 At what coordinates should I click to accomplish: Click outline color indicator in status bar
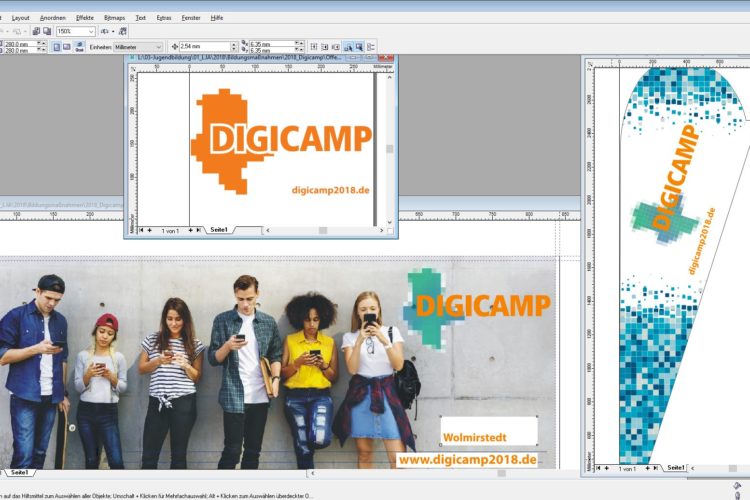(x=738, y=496)
